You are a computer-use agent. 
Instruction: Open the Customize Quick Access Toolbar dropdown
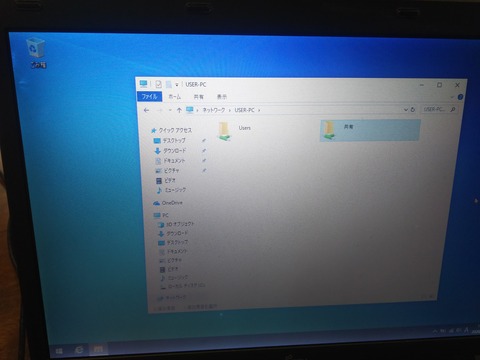coord(177,85)
